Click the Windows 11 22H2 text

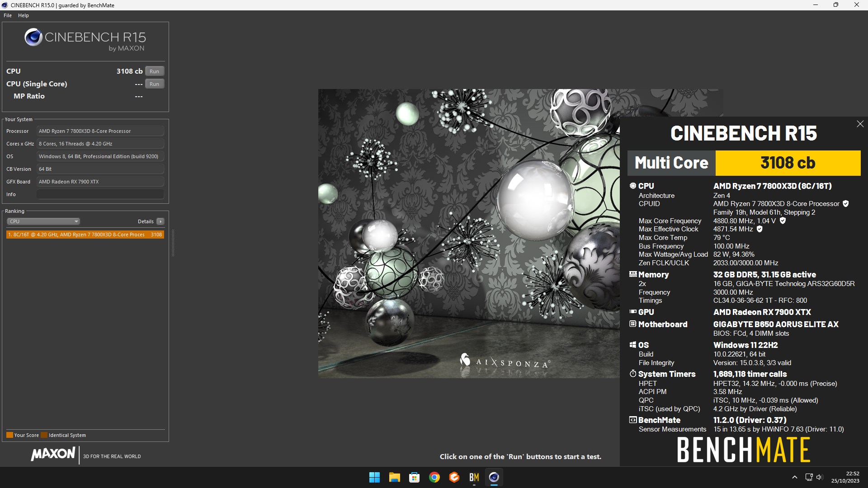745,345
